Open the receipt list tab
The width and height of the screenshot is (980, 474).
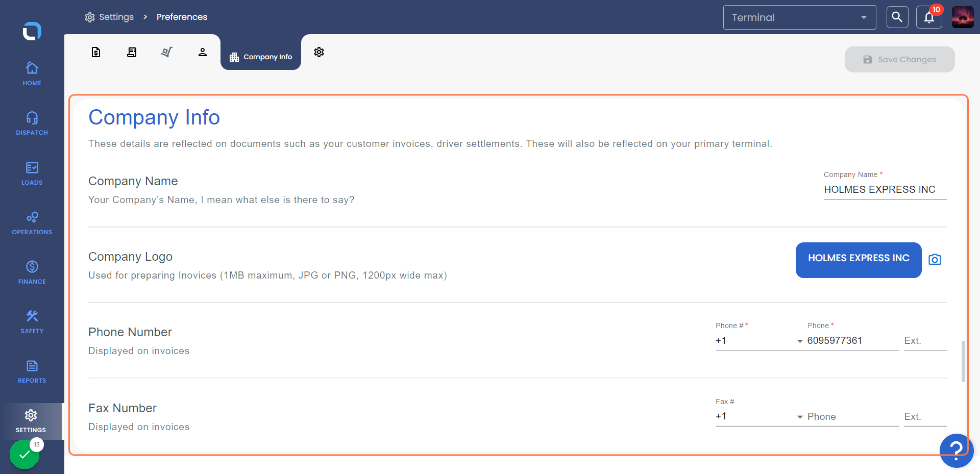[x=132, y=52]
